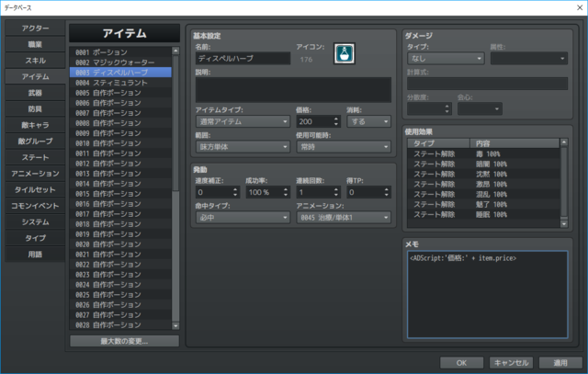Click the 名前 field ディスペルハーブ
The width and height of the screenshot is (588, 374).
pos(243,59)
